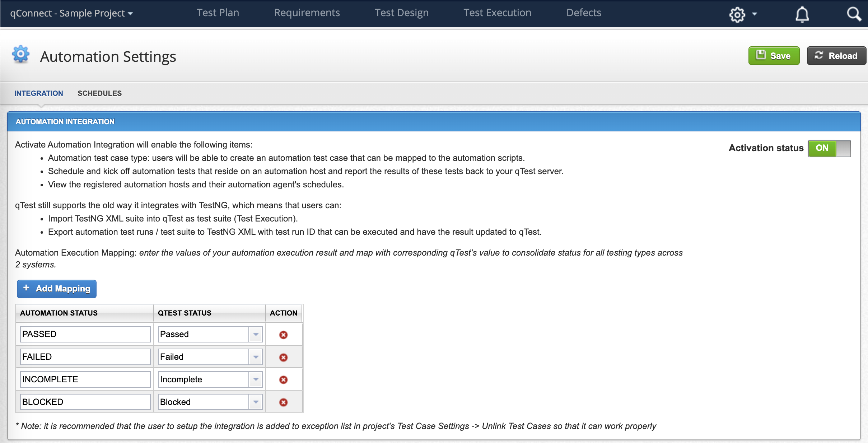Delete the BLOCKED status mapping
The height and width of the screenshot is (443, 868).
point(283,402)
